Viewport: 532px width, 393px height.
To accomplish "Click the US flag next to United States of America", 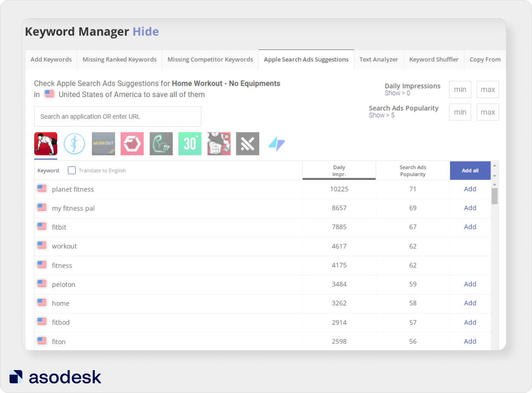I will [x=49, y=94].
